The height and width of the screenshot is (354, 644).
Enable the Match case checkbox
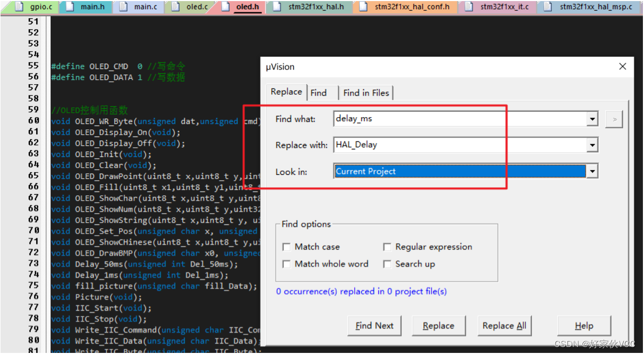click(x=287, y=247)
